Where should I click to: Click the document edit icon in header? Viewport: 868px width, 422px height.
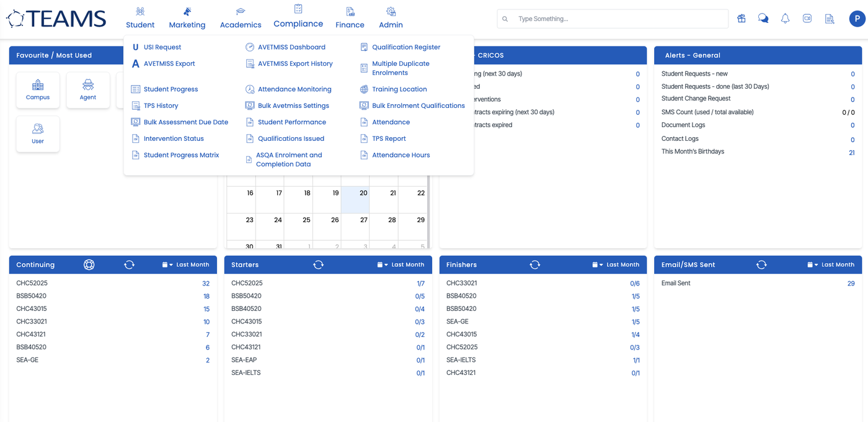pyautogui.click(x=830, y=19)
